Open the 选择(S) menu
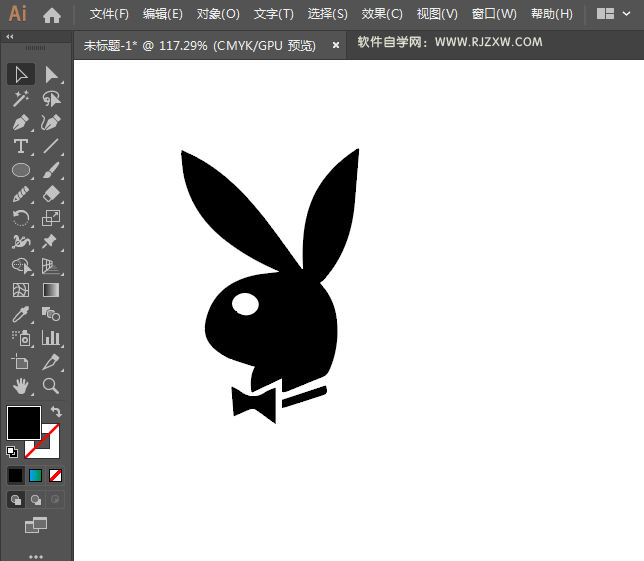The height and width of the screenshot is (561, 644). click(327, 14)
